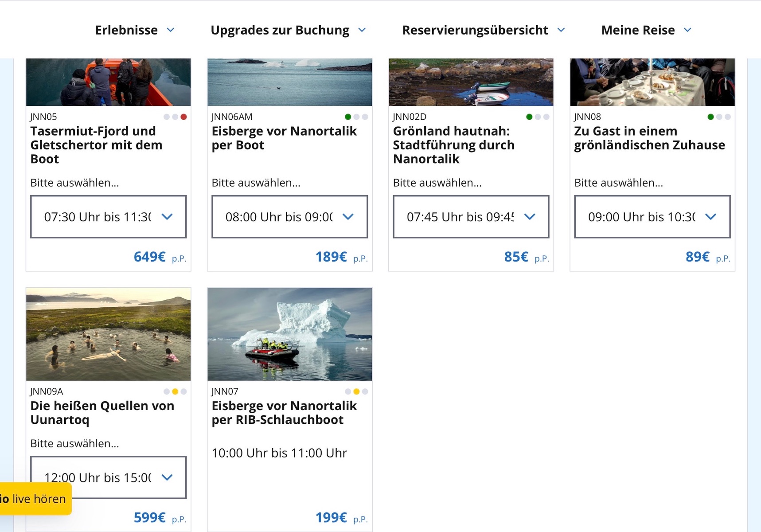
Task: Click the green level dot on JNN08
Action: pyautogui.click(x=711, y=117)
